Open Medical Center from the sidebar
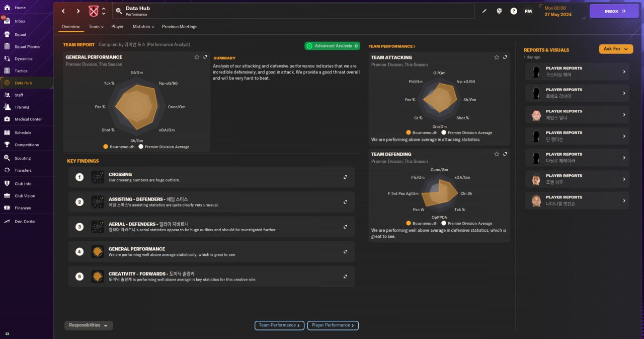Image resolution: width=644 pixels, height=339 pixels. point(28,119)
